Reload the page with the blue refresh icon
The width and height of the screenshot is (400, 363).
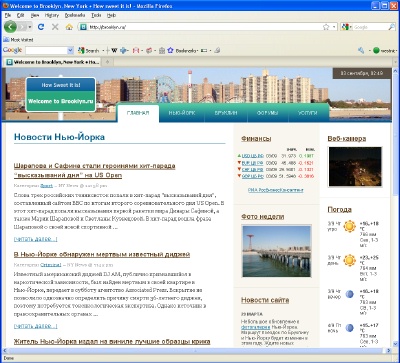41,27
